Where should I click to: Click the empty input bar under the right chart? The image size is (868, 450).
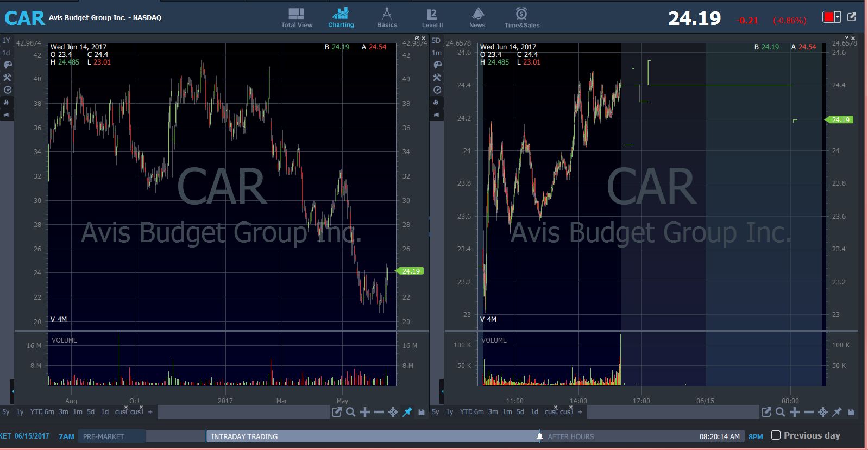[x=673, y=412]
